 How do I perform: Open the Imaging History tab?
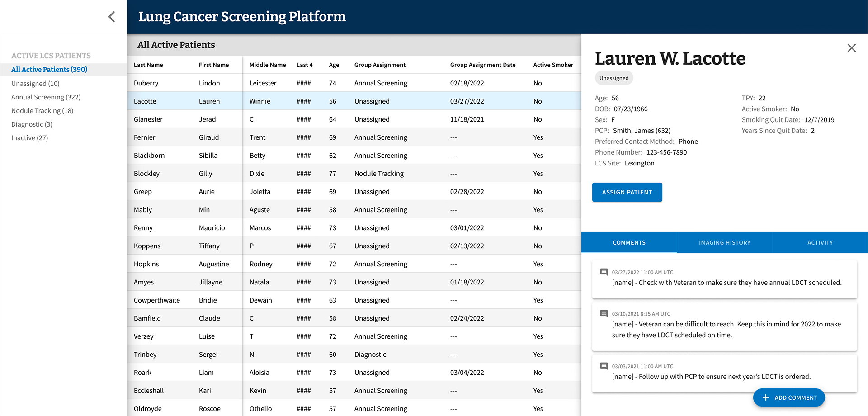click(x=724, y=242)
